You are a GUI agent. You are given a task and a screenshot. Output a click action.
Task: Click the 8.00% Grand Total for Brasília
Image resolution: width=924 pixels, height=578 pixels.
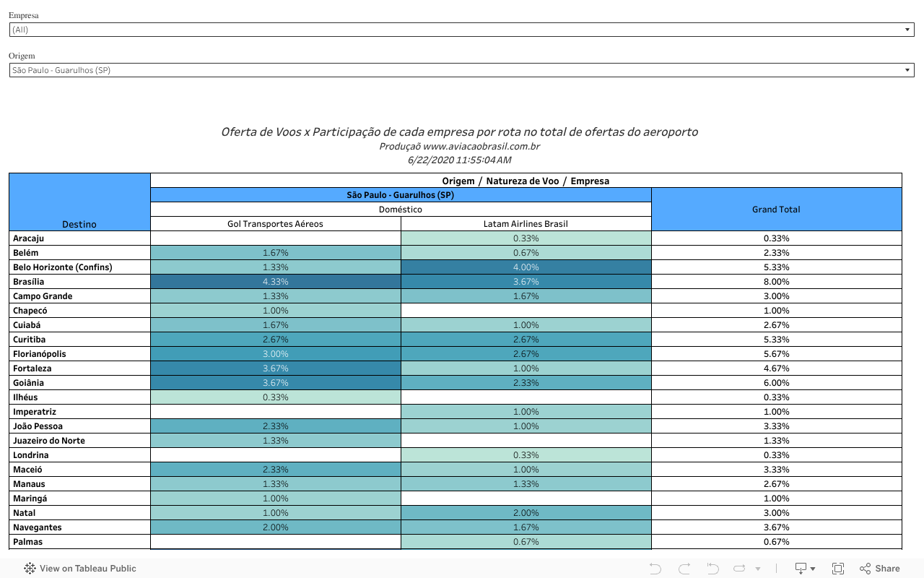pyautogui.click(x=777, y=282)
